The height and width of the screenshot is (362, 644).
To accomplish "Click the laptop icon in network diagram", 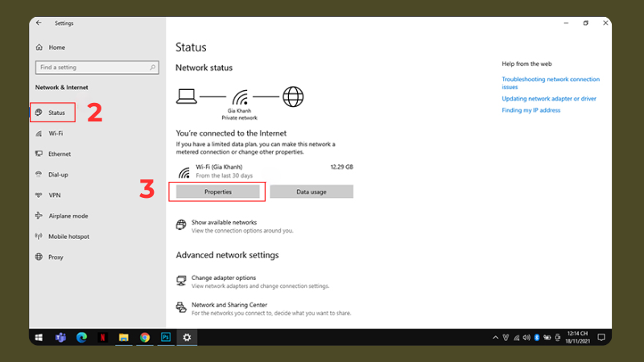I will pyautogui.click(x=187, y=97).
